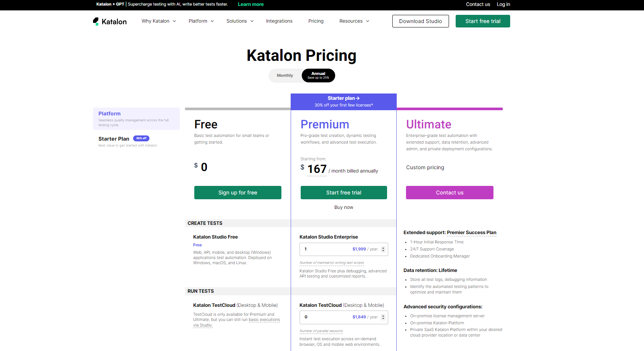Expand the Solutions menu
644x351 pixels.
coord(240,21)
